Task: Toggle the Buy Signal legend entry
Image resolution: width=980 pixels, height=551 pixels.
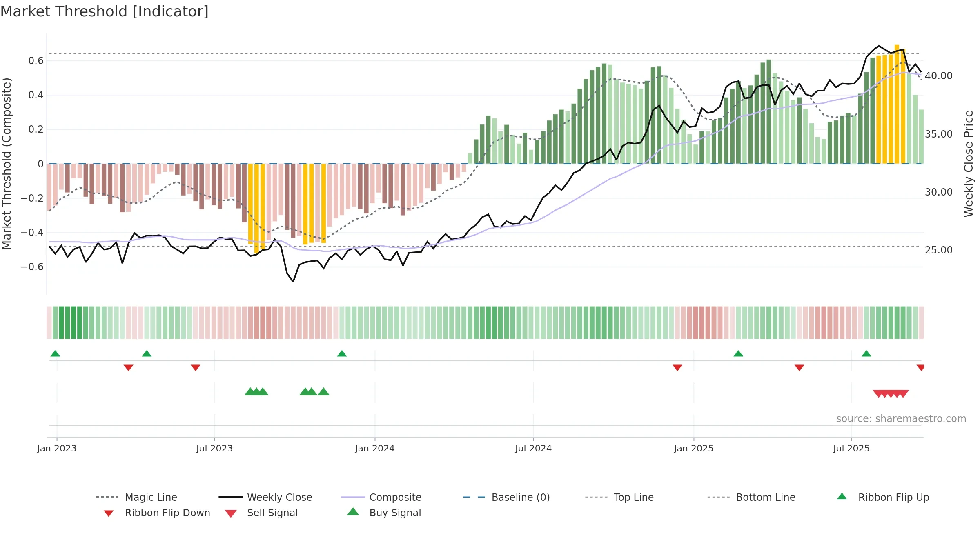Action: coord(384,513)
